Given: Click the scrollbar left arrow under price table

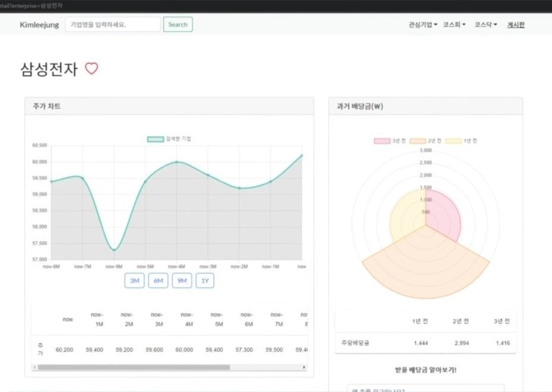Looking at the screenshot, I should [34, 367].
